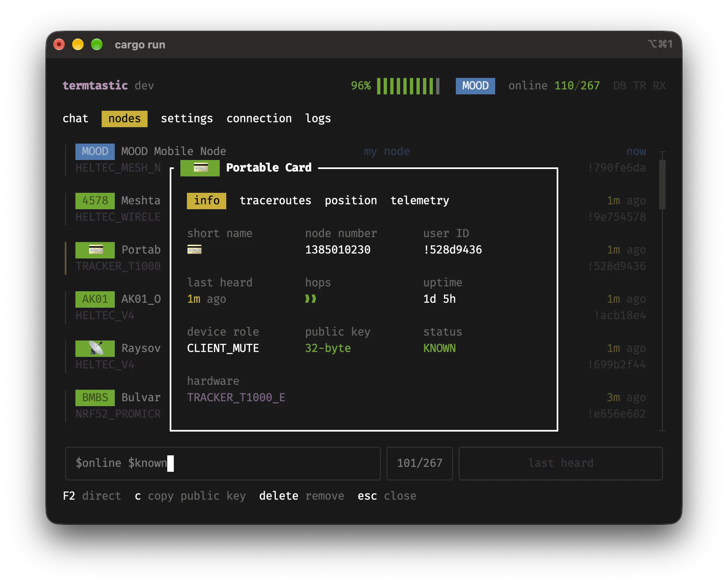Click the c copy public key shortcut
The width and height of the screenshot is (728, 585).
[190, 496]
